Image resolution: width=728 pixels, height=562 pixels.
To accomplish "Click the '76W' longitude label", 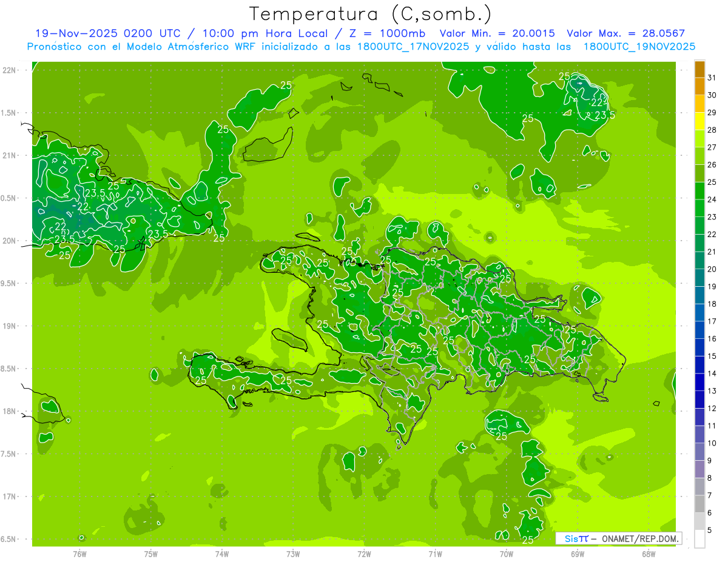I will (x=79, y=554).
